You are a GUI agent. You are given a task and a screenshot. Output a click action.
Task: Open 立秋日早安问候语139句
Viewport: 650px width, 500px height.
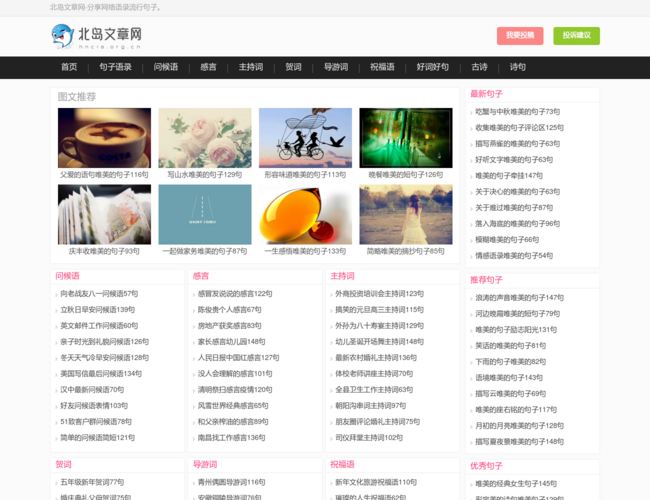pyautogui.click(x=97, y=310)
